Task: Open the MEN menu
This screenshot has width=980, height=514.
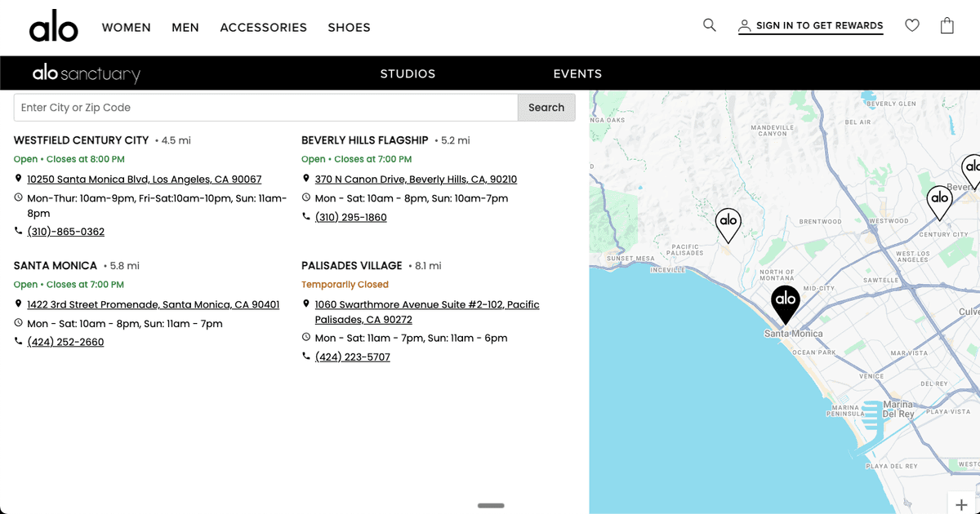Action: coord(185,28)
